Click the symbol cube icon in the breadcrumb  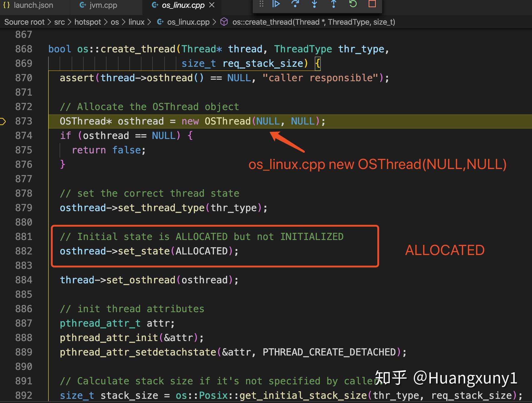(x=224, y=22)
